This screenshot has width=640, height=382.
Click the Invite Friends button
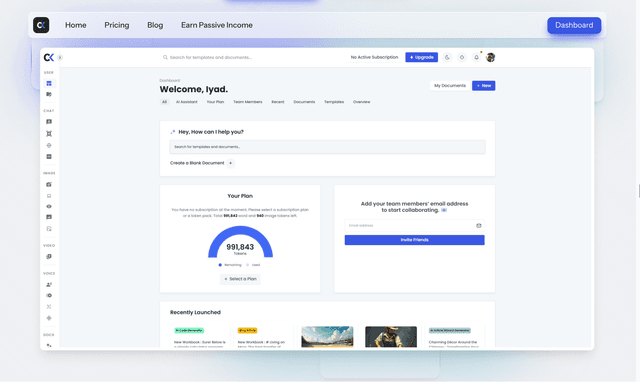click(415, 240)
